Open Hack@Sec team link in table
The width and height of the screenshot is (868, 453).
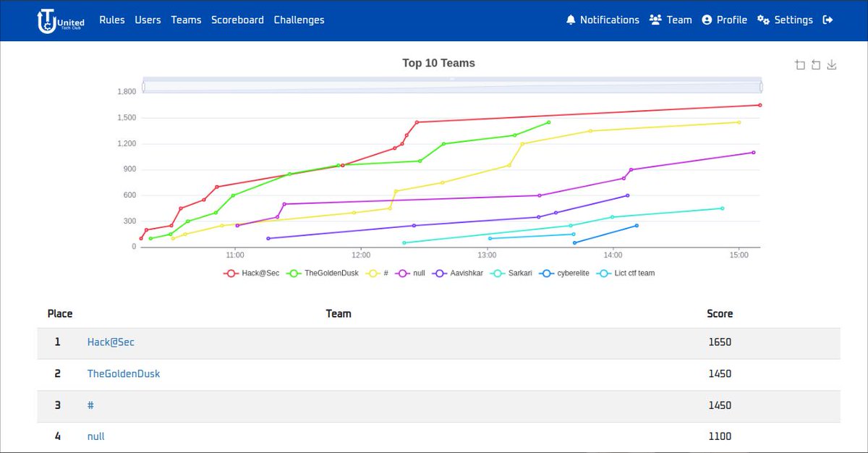pyautogui.click(x=111, y=342)
